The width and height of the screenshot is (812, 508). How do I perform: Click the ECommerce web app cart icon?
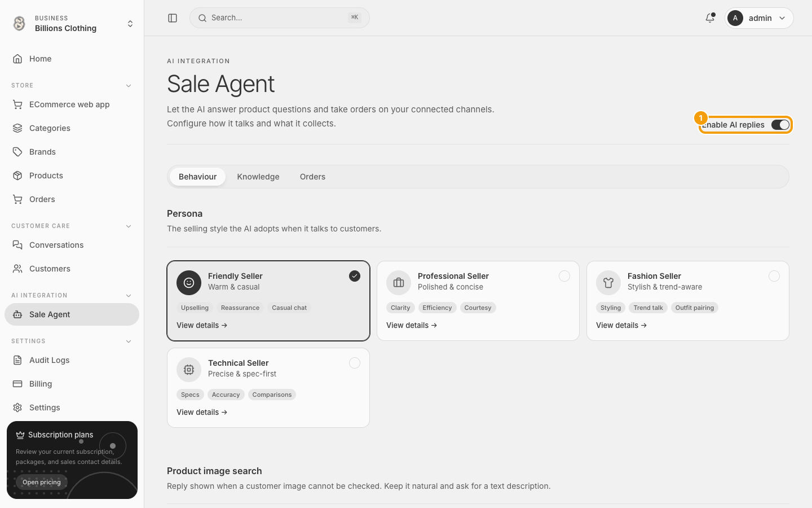tap(17, 104)
